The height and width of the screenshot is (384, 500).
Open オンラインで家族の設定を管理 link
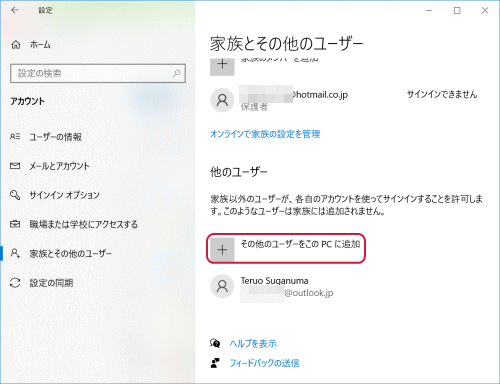(265, 134)
